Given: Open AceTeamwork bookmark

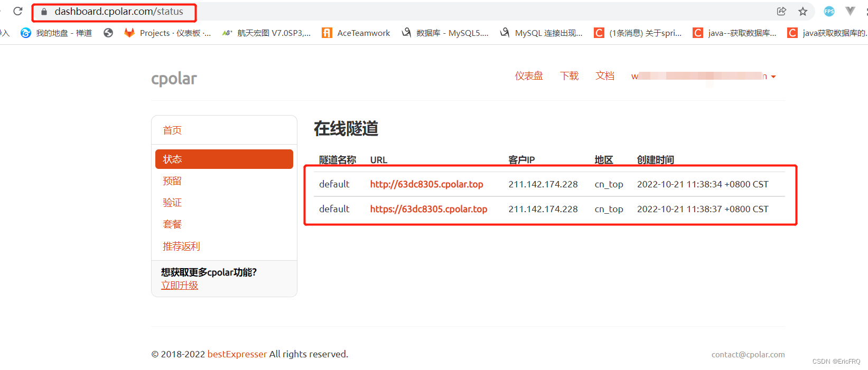Looking at the screenshot, I should click(x=356, y=33).
